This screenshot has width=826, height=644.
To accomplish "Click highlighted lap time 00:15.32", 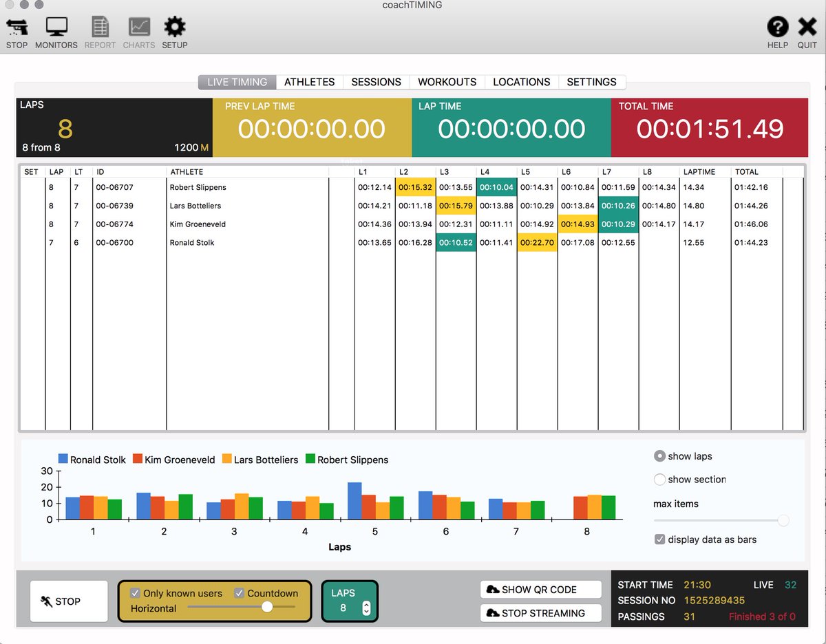I will pos(415,187).
